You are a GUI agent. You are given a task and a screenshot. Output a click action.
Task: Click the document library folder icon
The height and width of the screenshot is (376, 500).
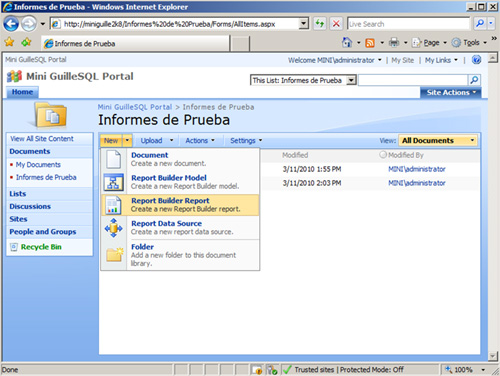pos(51,115)
